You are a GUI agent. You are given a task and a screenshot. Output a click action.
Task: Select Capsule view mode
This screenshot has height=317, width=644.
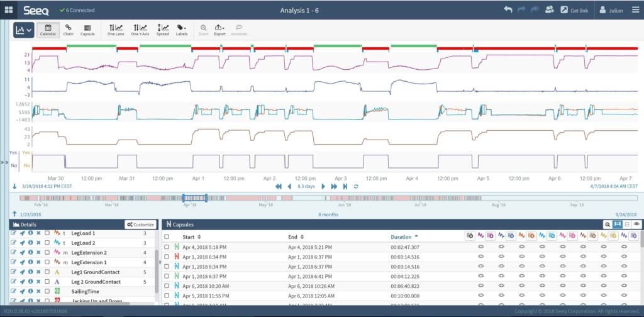click(x=87, y=30)
